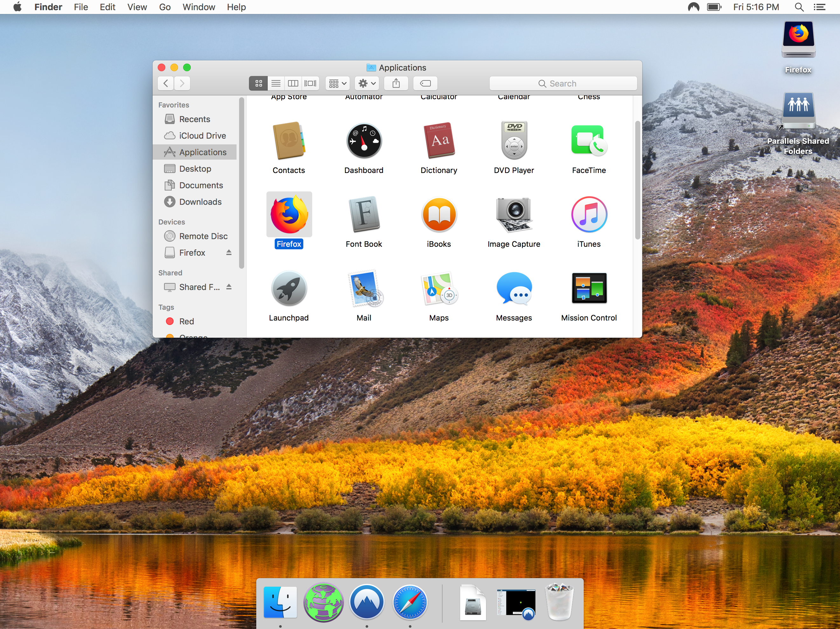Click the Edit Tags button in toolbar

[x=425, y=83]
